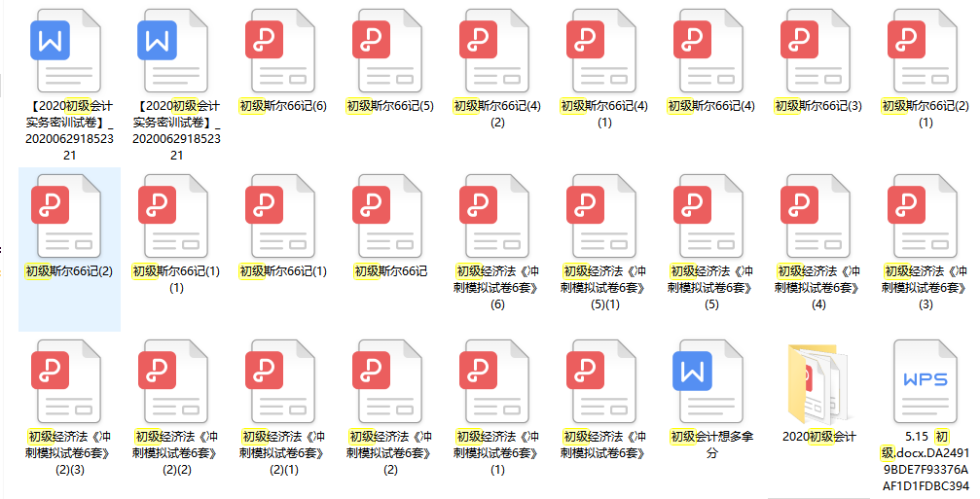Open the 2020初级会计 folder icon
980x499 pixels.
click(x=818, y=383)
